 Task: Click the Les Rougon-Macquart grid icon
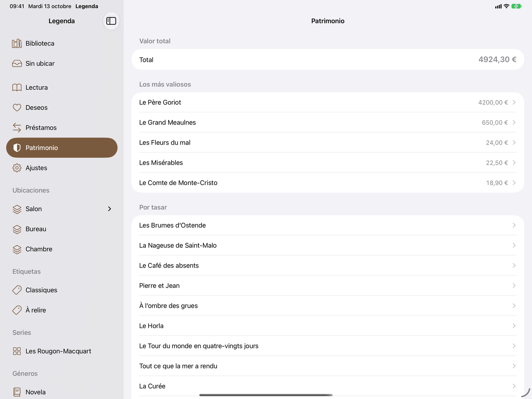click(17, 351)
